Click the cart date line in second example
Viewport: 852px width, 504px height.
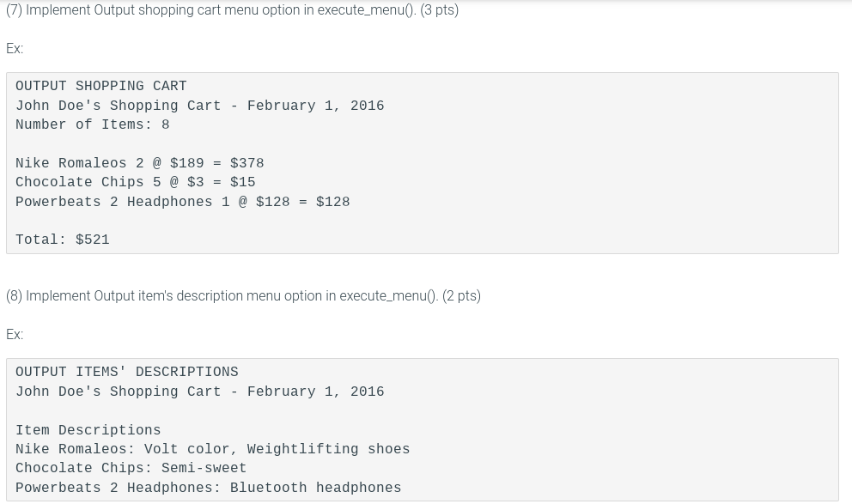199,391
